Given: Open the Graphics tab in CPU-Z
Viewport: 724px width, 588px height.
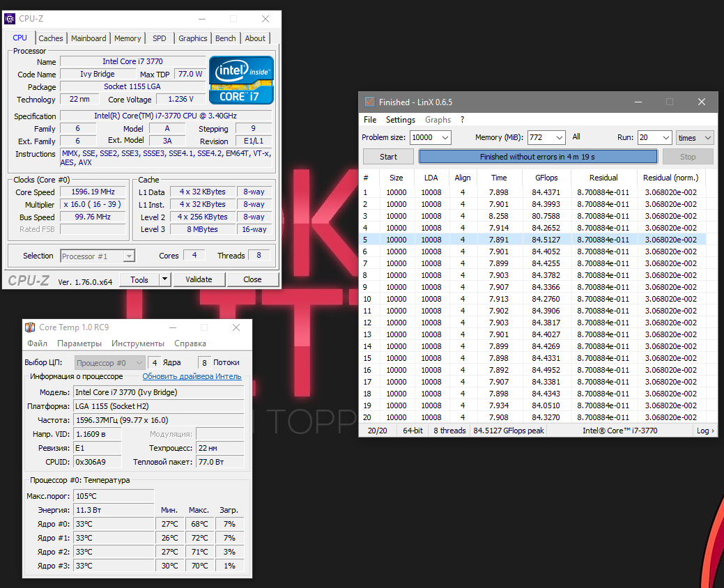Looking at the screenshot, I should pyautogui.click(x=192, y=38).
